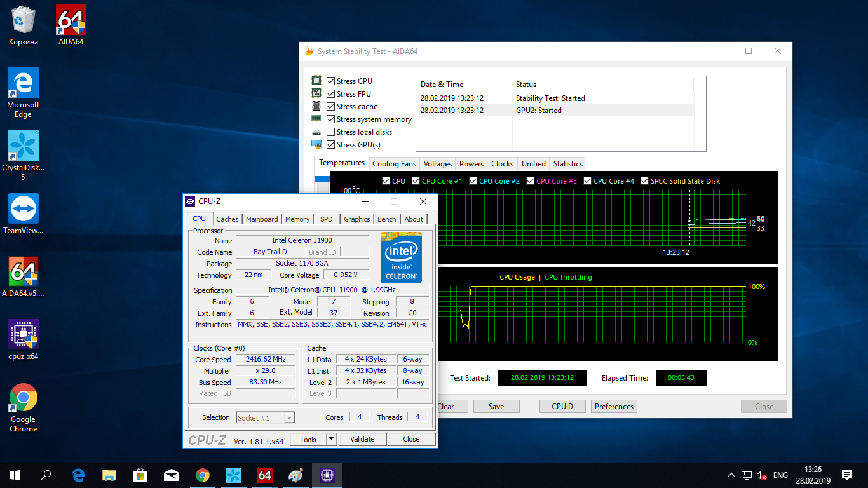This screenshot has width=868, height=488.
Task: Open the AIDA64 desktop shortcut
Action: pos(71,25)
